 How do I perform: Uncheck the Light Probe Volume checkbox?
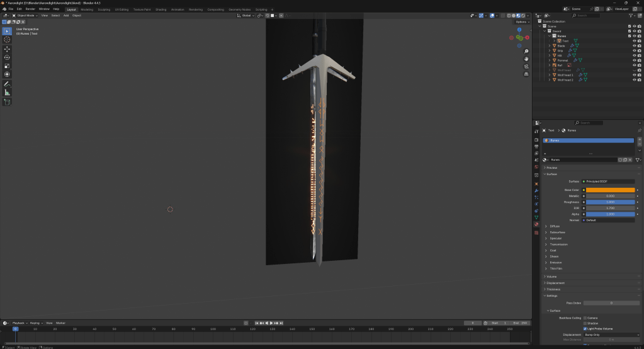tap(585, 328)
